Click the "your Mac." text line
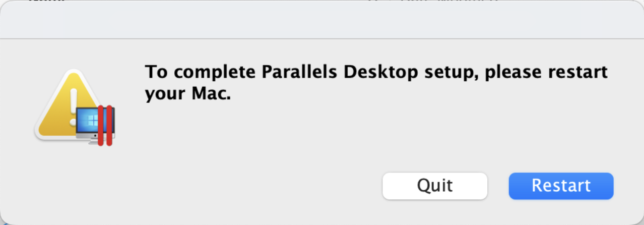 tap(187, 94)
